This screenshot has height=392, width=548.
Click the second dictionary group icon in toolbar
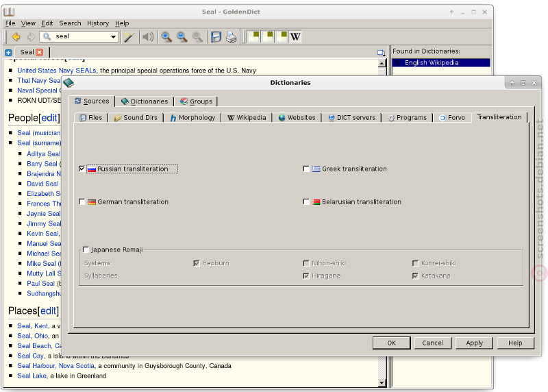coord(268,37)
